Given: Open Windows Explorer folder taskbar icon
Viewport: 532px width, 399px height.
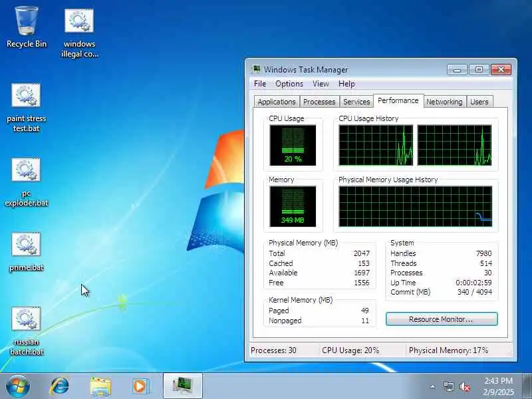Looking at the screenshot, I should click(100, 387).
